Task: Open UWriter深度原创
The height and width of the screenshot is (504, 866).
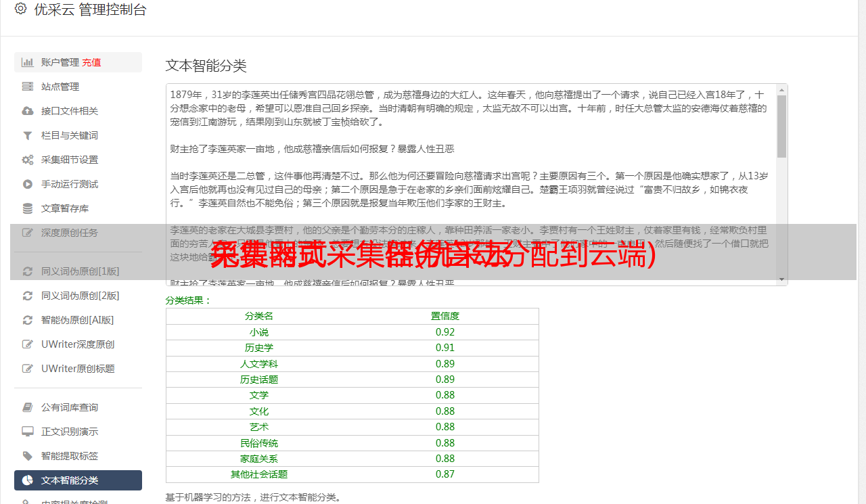Action: click(x=78, y=344)
